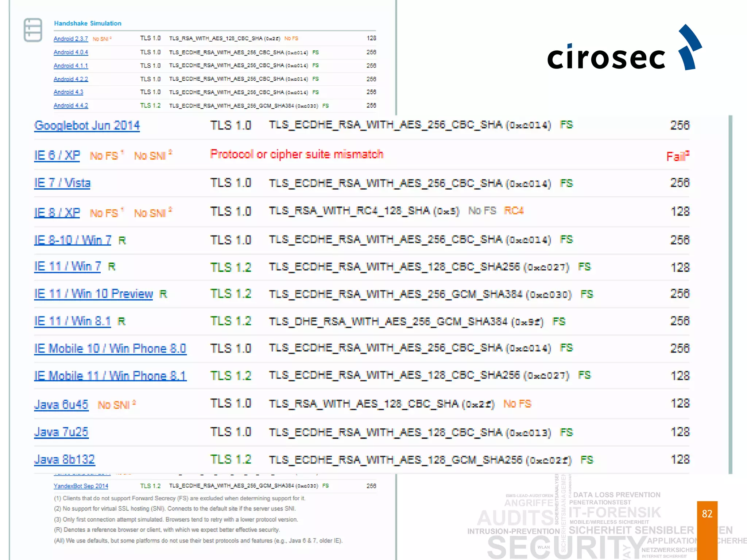Open the Android 4.4.2 link
This screenshot has height=560, width=747.
(x=71, y=106)
